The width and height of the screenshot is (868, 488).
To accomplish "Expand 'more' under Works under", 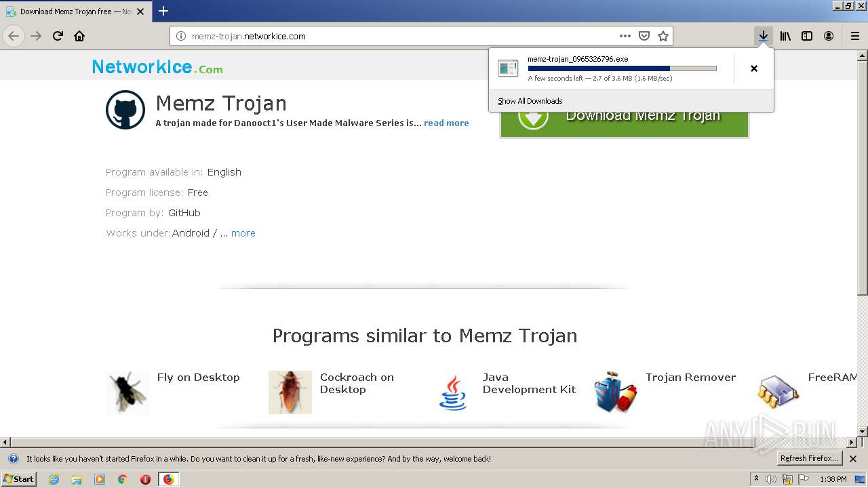I will (x=243, y=233).
